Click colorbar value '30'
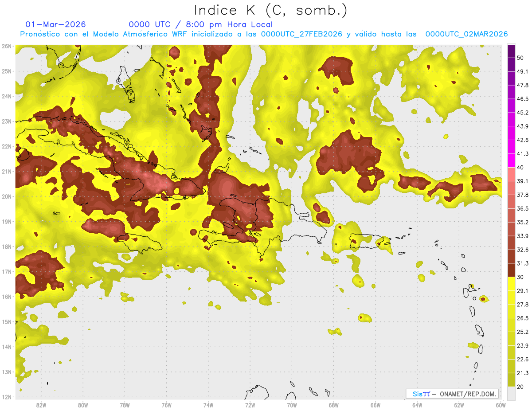Screen dimensions: 532x411 520,277
